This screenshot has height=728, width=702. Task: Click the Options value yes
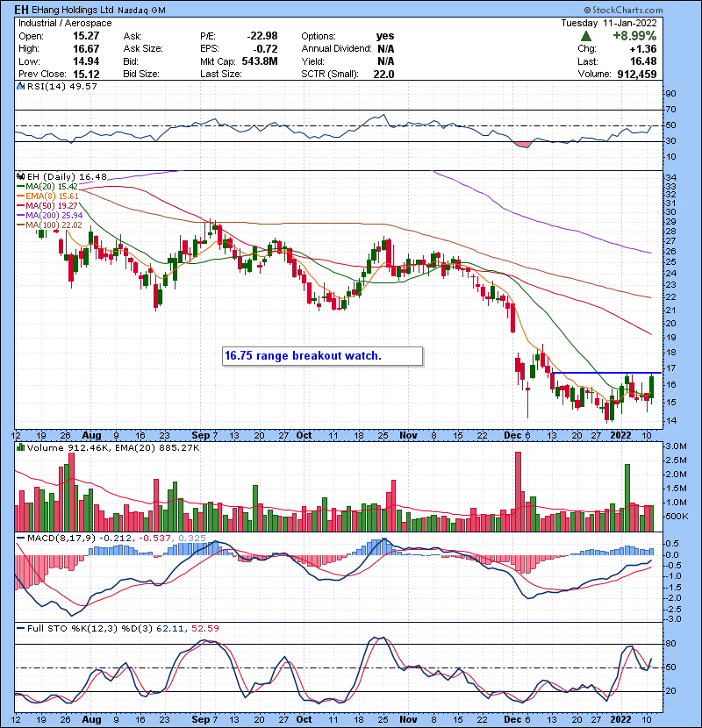385,36
